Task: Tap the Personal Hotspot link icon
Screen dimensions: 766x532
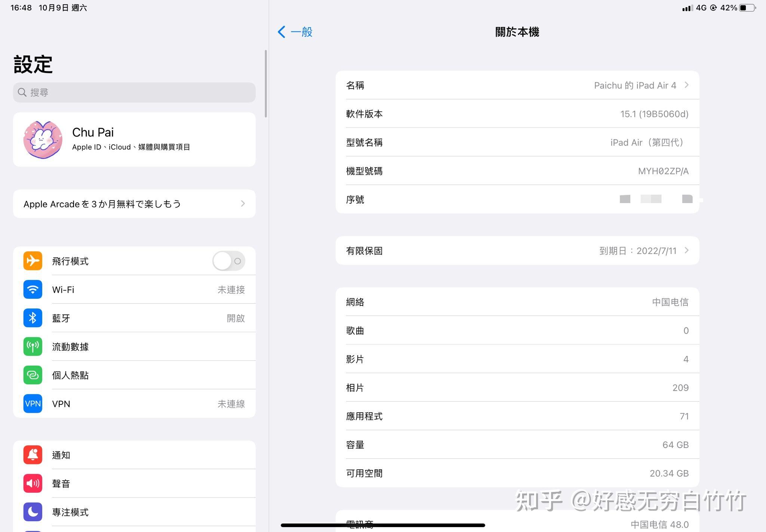Action: point(33,375)
